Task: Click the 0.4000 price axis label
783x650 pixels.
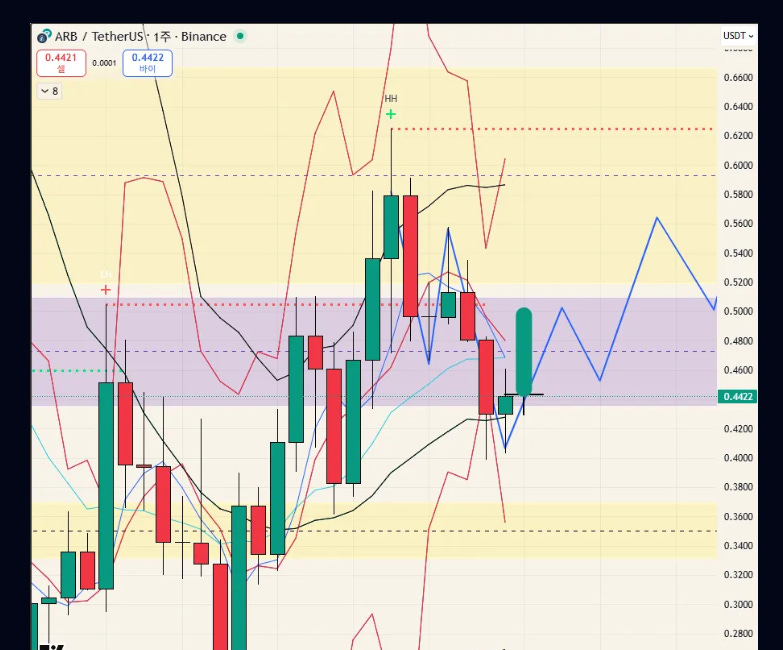Action: 738,458
